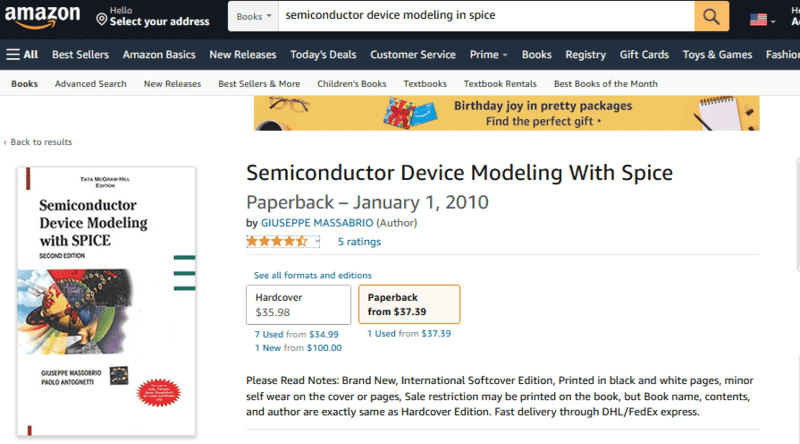
Task: Click the star rating icons
Action: (x=277, y=241)
